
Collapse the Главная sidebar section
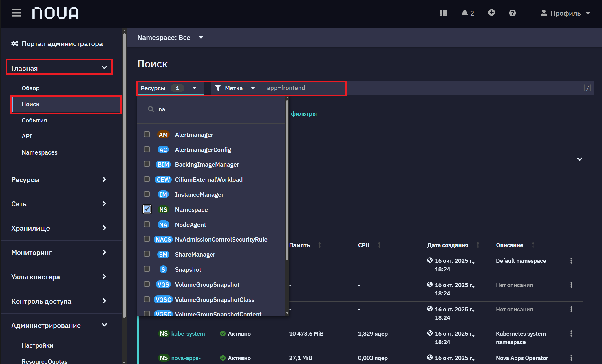pos(59,68)
